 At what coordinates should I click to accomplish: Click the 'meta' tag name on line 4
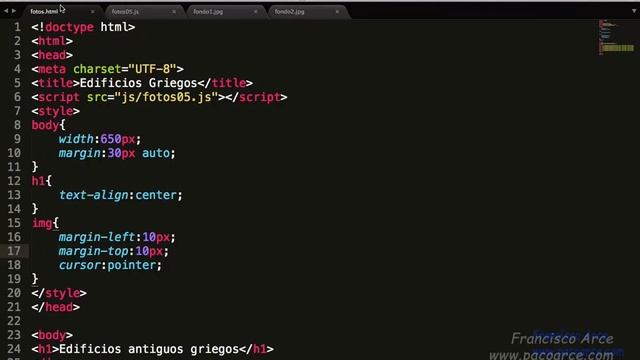52,69
